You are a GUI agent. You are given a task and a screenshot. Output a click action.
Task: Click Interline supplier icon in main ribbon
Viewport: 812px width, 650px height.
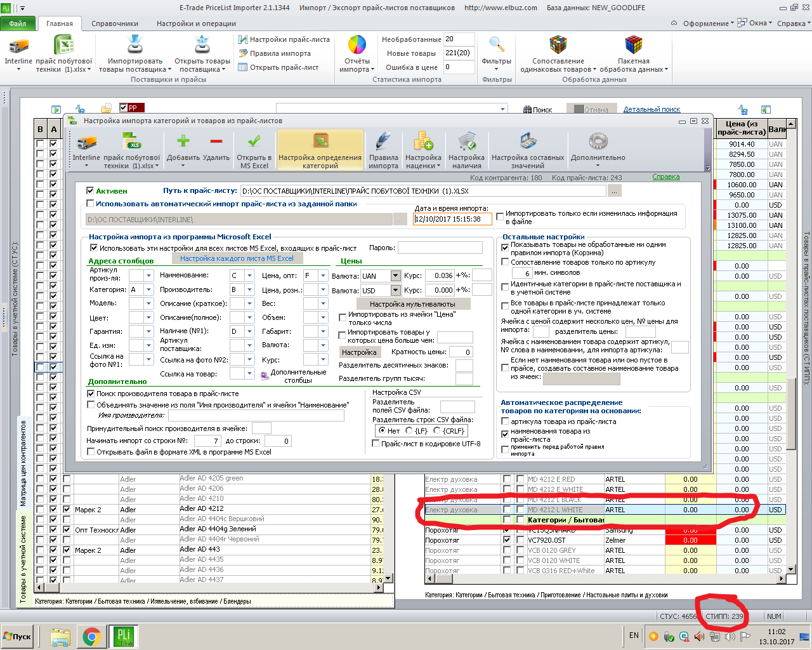(x=18, y=46)
